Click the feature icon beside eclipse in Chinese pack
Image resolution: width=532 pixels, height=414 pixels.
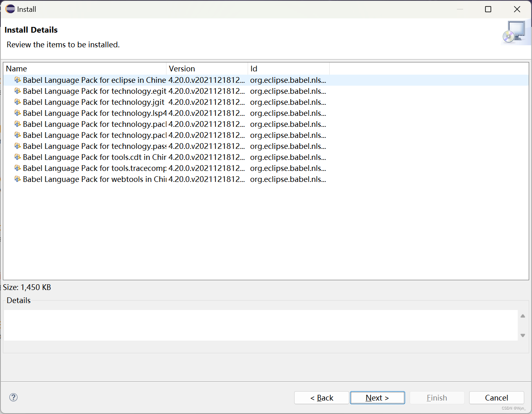(18, 80)
